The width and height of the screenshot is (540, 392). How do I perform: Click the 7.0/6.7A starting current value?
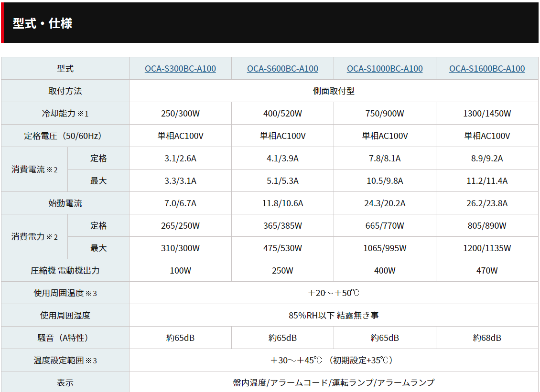coord(180,203)
